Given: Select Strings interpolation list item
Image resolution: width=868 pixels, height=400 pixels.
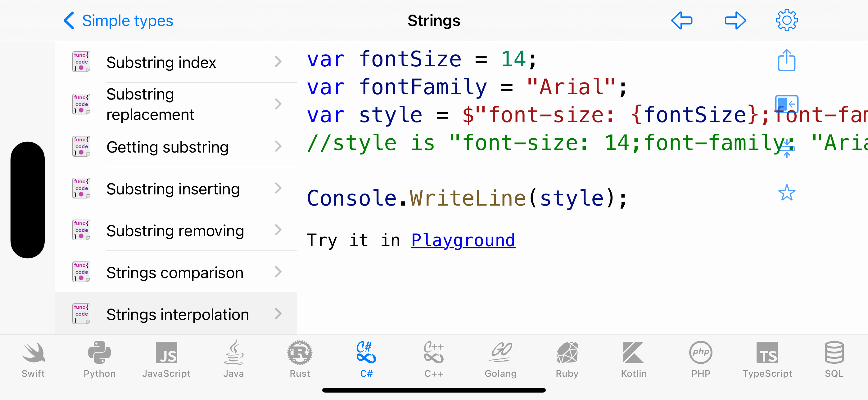Looking at the screenshot, I should tap(176, 313).
